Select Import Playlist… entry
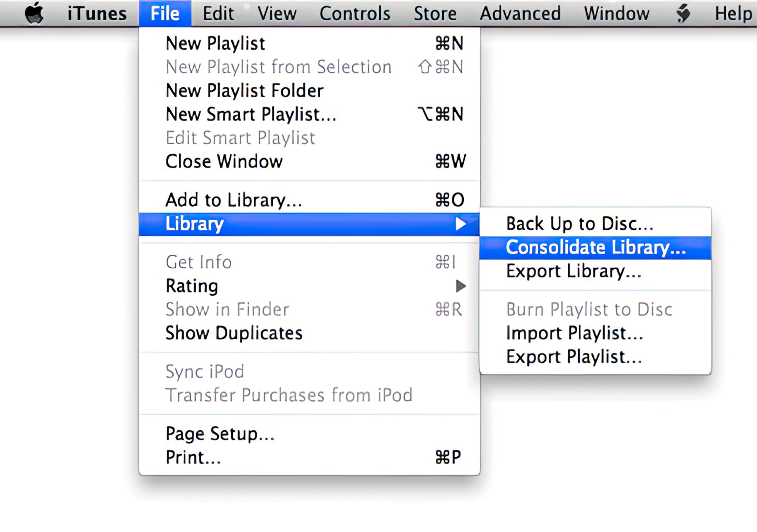The image size is (757, 532). pos(595,333)
